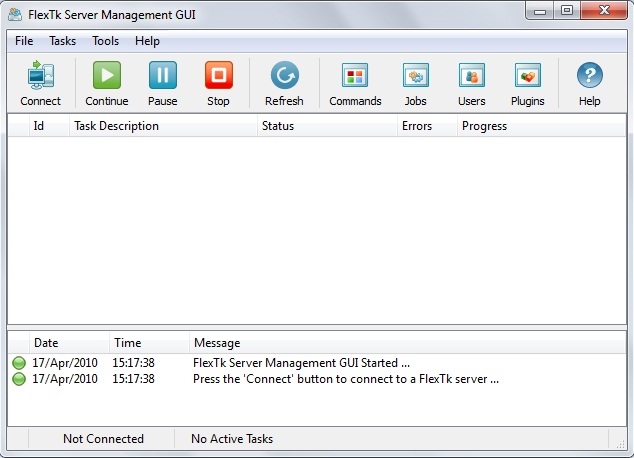Sort log by Date column header
This screenshot has width=634, height=458.
tap(69, 343)
